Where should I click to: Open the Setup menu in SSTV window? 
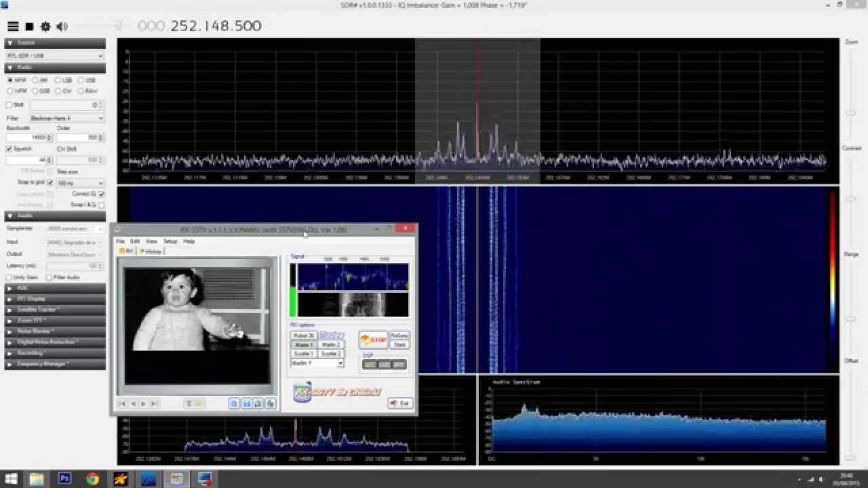(170, 241)
